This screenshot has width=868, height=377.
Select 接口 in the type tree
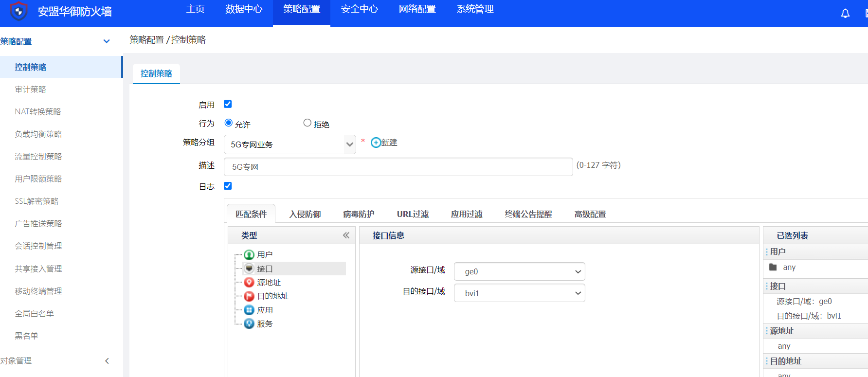265,269
